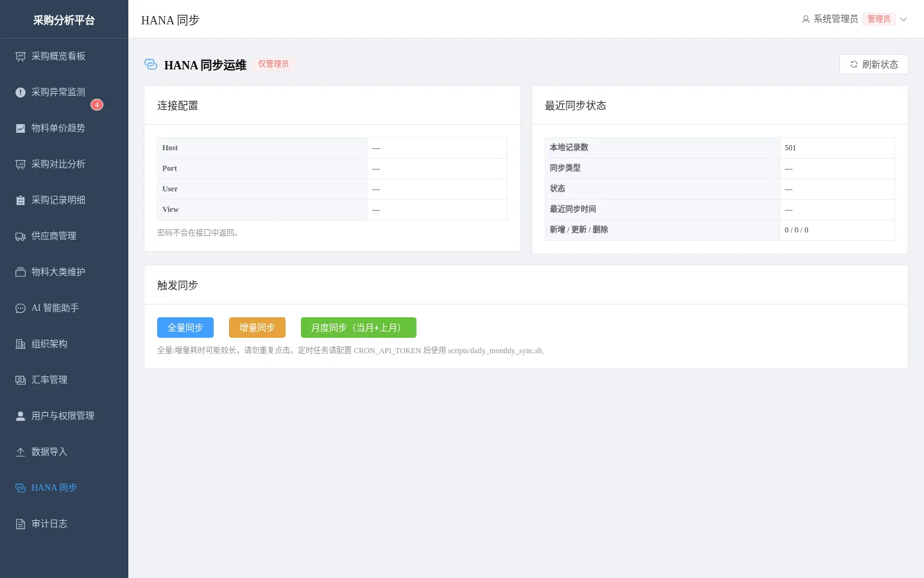Viewport: 924px width, 578px height.
Task: Click the 管理员 role tag in header
Action: click(879, 19)
